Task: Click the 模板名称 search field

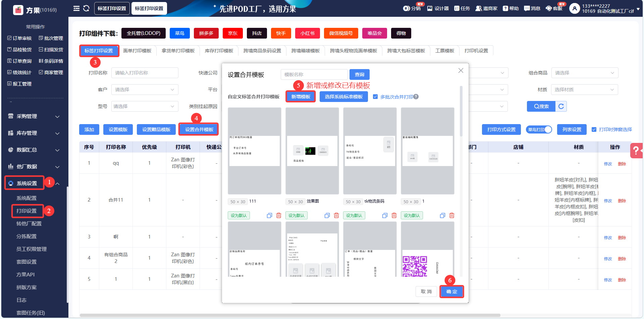Action: (x=314, y=74)
